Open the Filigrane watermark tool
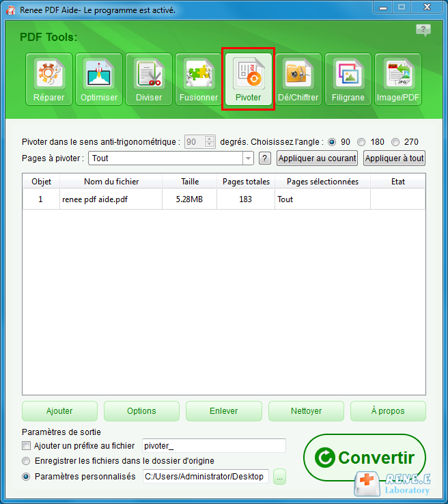This screenshot has height=504, width=448. click(x=348, y=79)
